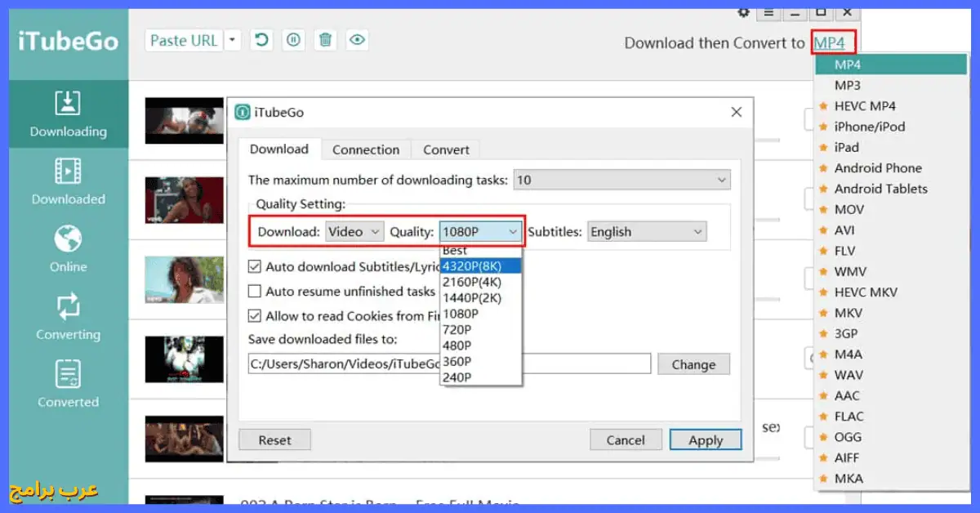Viewport: 980px width, 513px height.
Task: Switch to the Convert tab
Action: [446, 150]
